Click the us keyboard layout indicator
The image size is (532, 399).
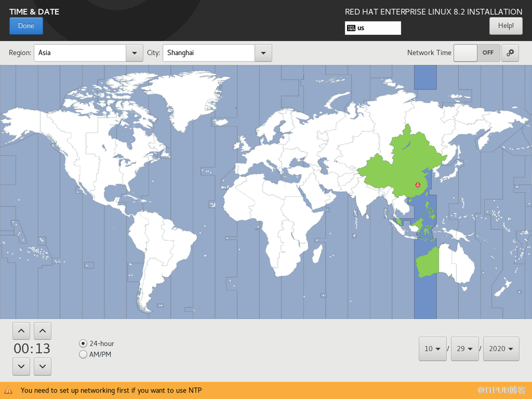point(373,28)
